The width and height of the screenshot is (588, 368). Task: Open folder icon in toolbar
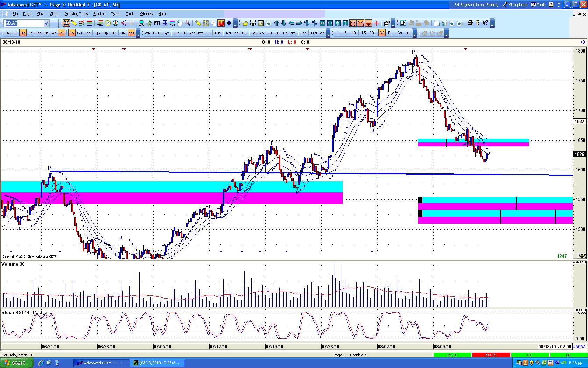point(245,23)
